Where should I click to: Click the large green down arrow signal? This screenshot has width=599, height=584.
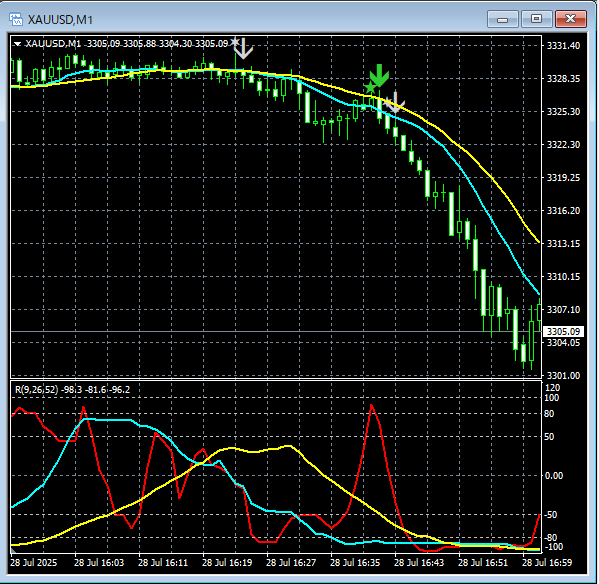coord(379,75)
